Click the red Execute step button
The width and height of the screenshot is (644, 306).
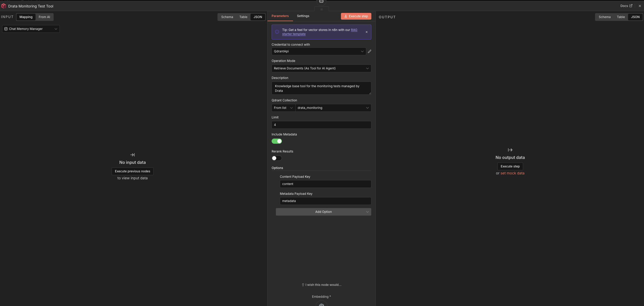pyautogui.click(x=356, y=16)
